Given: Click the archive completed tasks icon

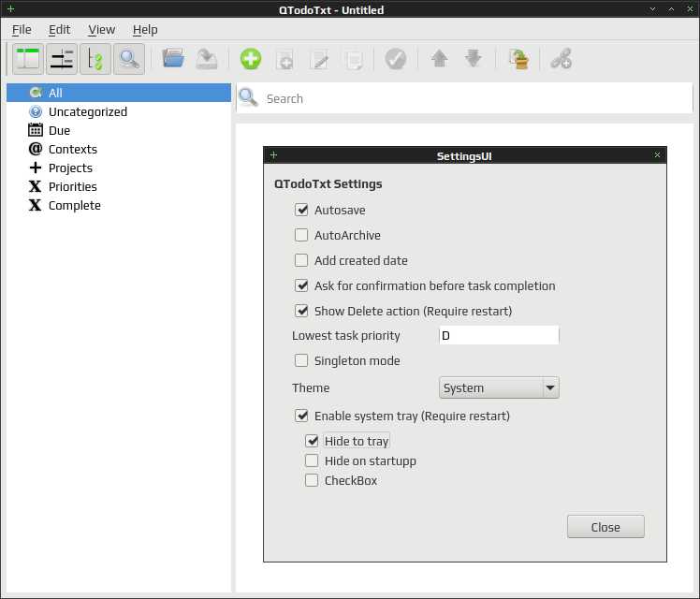Looking at the screenshot, I should (x=518, y=59).
